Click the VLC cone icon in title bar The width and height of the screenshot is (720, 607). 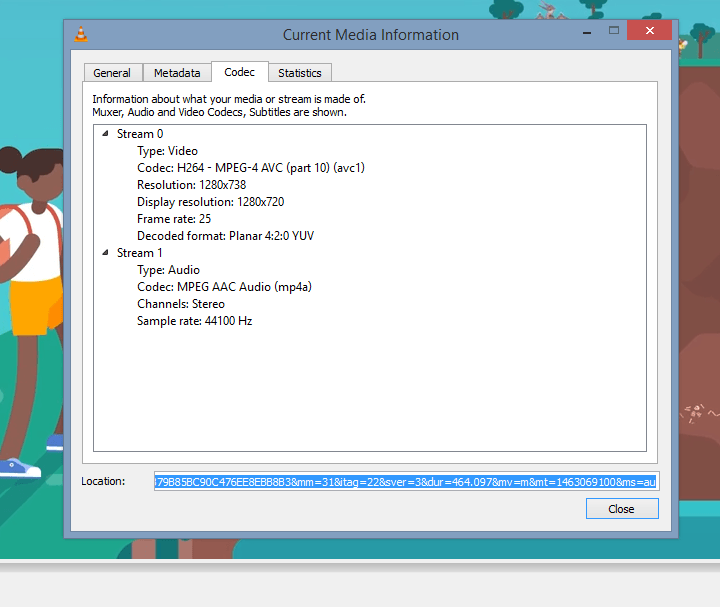81,34
